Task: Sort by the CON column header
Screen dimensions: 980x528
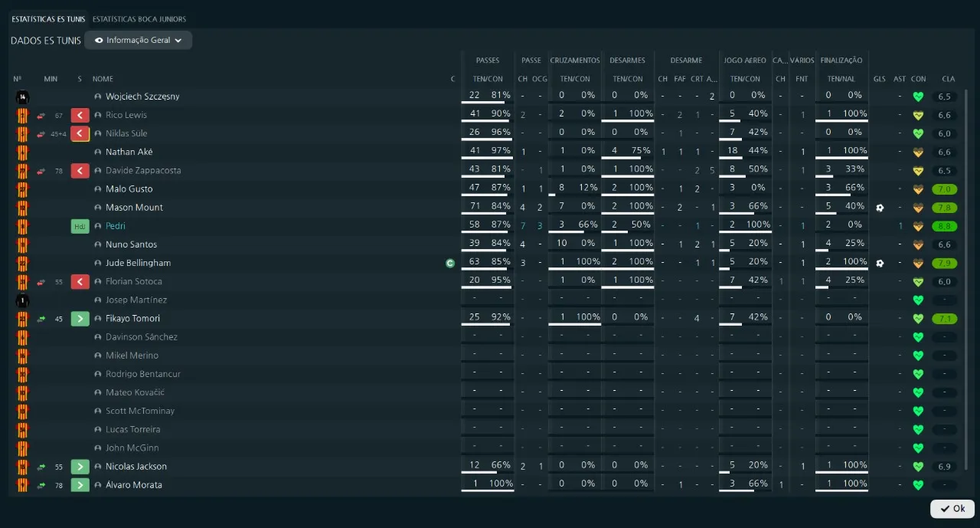Action: [918, 79]
